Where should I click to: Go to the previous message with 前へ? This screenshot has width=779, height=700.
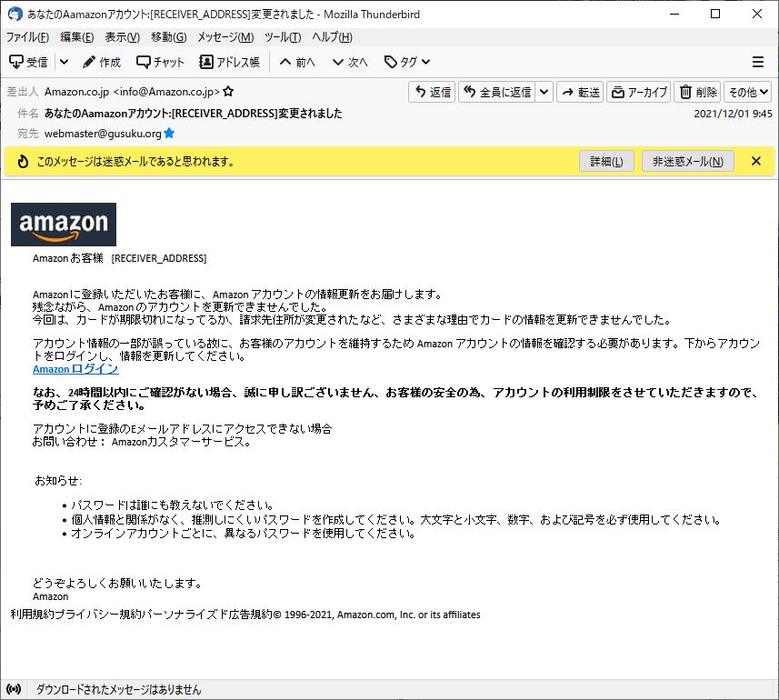pyautogui.click(x=297, y=62)
